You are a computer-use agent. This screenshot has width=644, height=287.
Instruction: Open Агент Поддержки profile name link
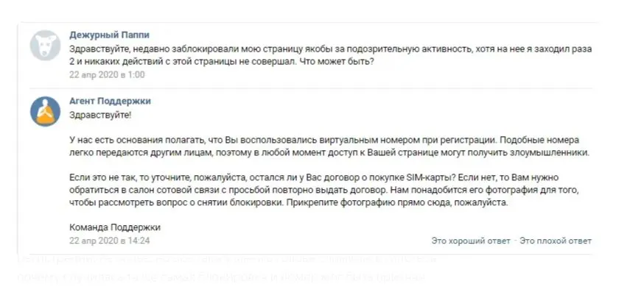click(x=110, y=101)
